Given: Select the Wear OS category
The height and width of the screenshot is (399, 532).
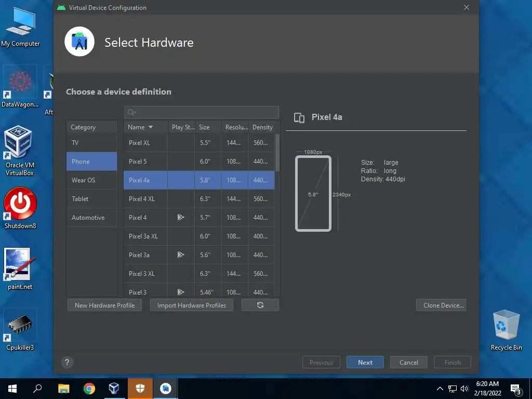Looking at the screenshot, I should (91, 180).
